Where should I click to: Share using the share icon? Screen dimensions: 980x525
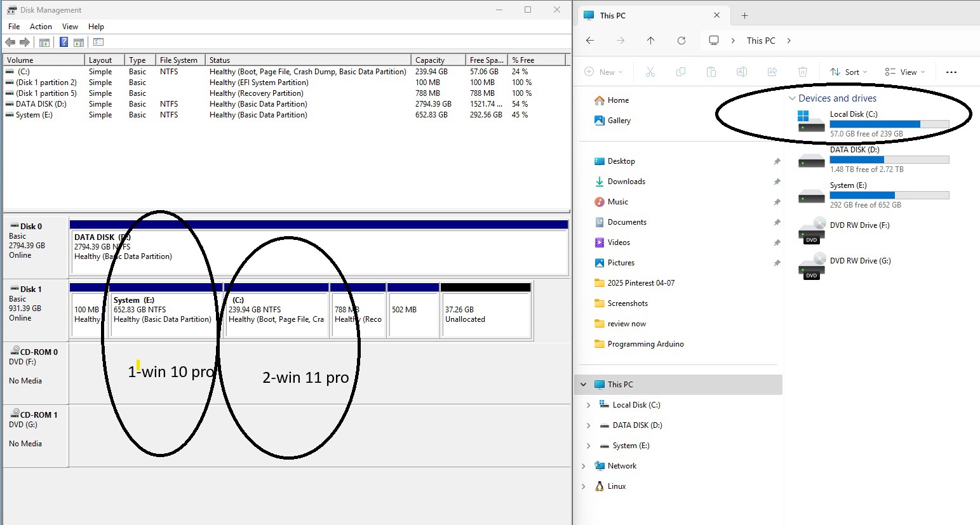[x=772, y=72]
